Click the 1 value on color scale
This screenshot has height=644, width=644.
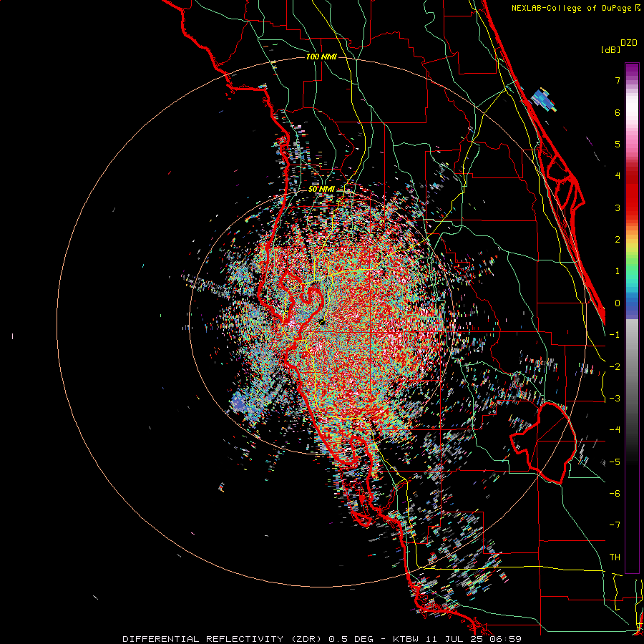tap(618, 271)
